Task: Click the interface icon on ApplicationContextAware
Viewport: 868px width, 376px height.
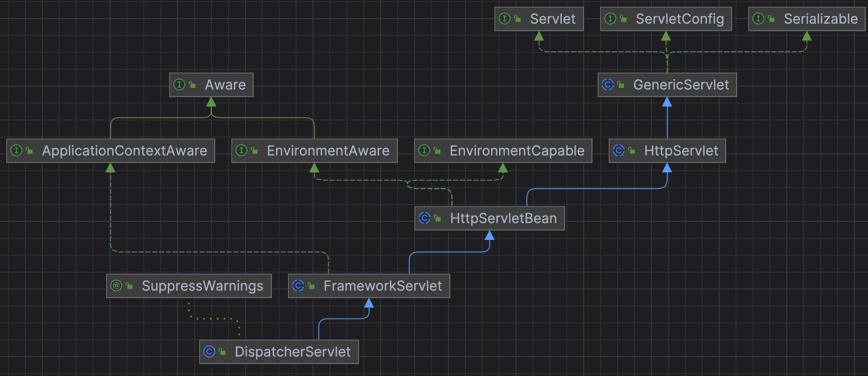Action: [x=16, y=150]
